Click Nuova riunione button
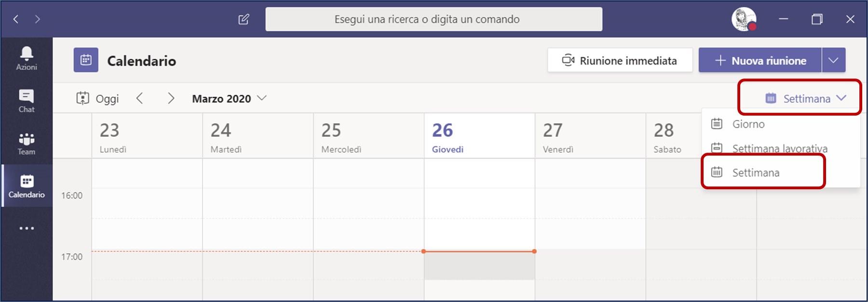 [760, 60]
